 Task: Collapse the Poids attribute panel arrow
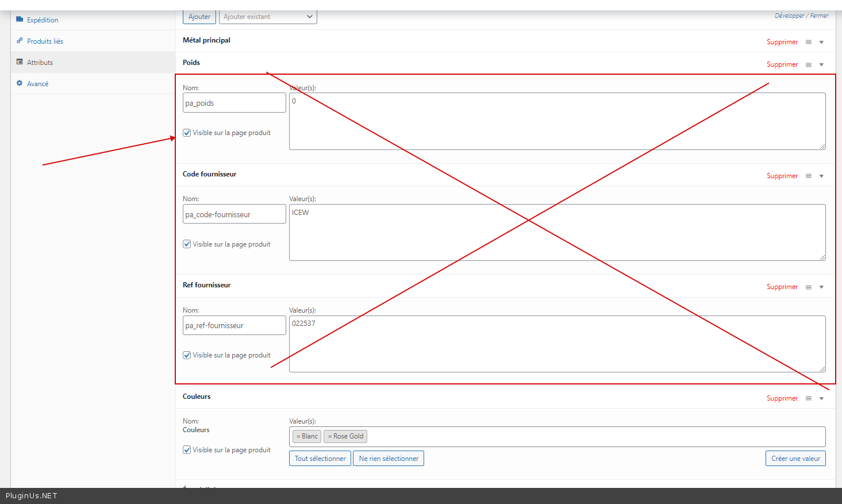coord(821,65)
